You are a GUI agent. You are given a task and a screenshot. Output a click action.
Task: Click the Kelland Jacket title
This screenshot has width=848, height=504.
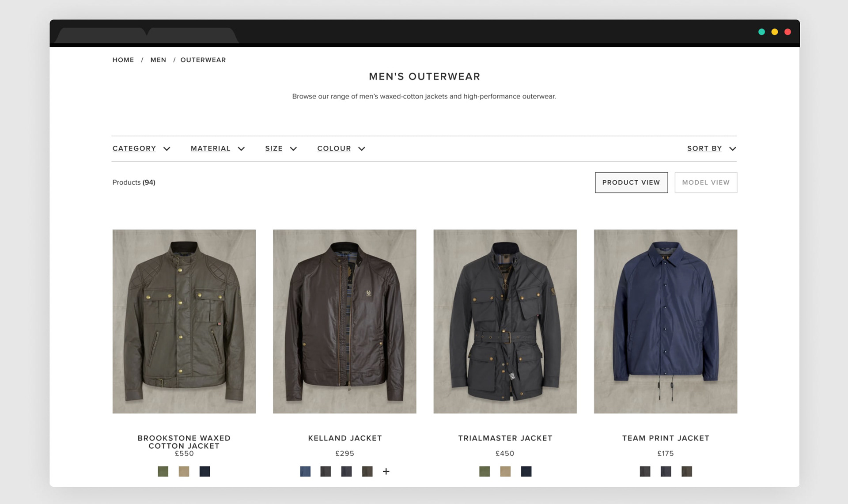(345, 438)
